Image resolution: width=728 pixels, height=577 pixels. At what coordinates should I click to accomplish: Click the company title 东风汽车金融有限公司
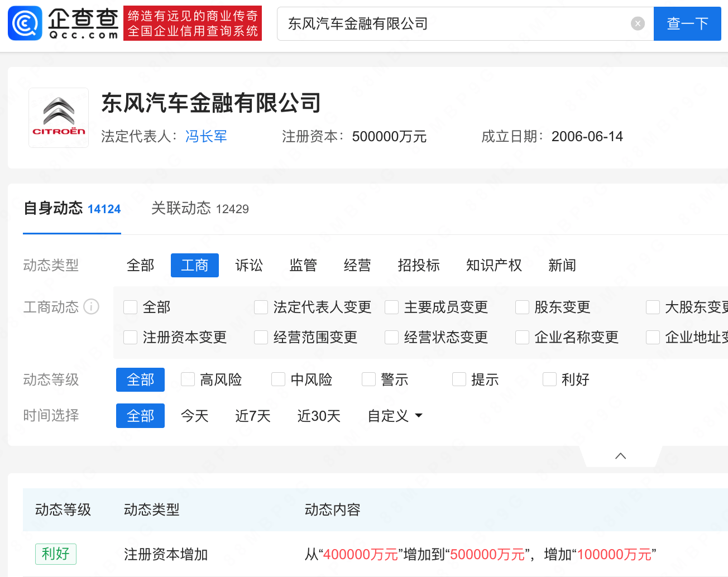click(211, 103)
